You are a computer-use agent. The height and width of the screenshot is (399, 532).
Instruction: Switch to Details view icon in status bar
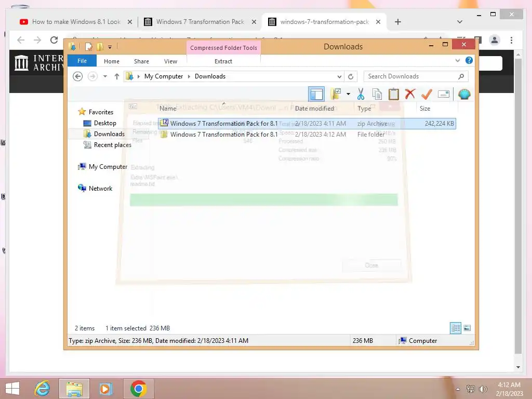pos(455,328)
